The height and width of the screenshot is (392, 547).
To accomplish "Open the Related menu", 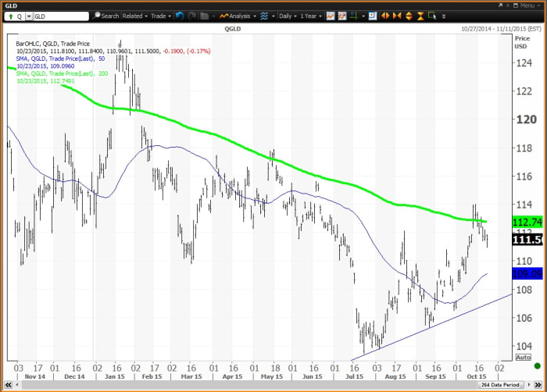I will pyautogui.click(x=135, y=16).
